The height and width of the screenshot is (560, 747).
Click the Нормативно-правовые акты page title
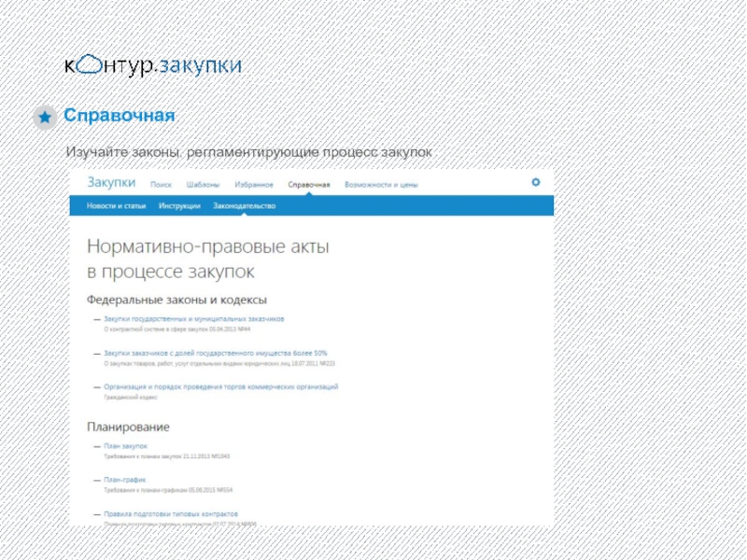click(x=207, y=259)
